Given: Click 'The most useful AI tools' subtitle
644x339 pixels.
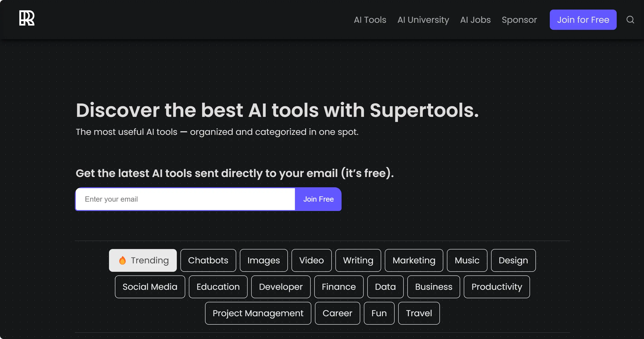Looking at the screenshot, I should click(217, 132).
